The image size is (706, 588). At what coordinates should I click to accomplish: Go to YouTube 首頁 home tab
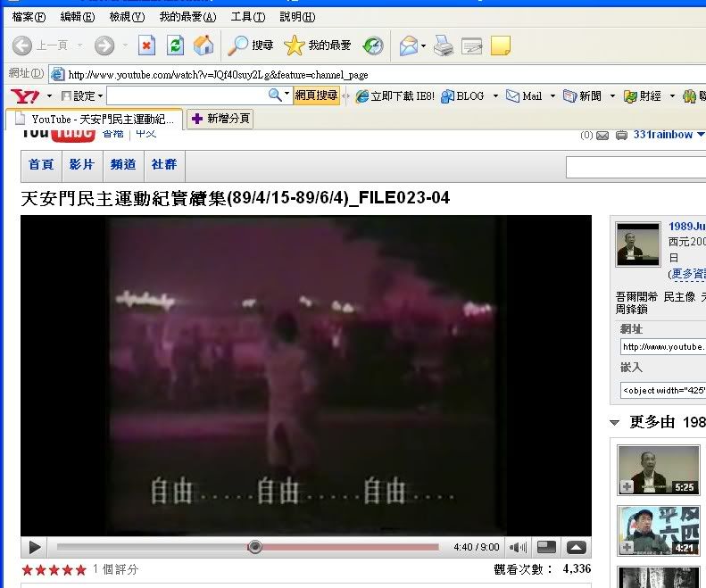coord(41,165)
